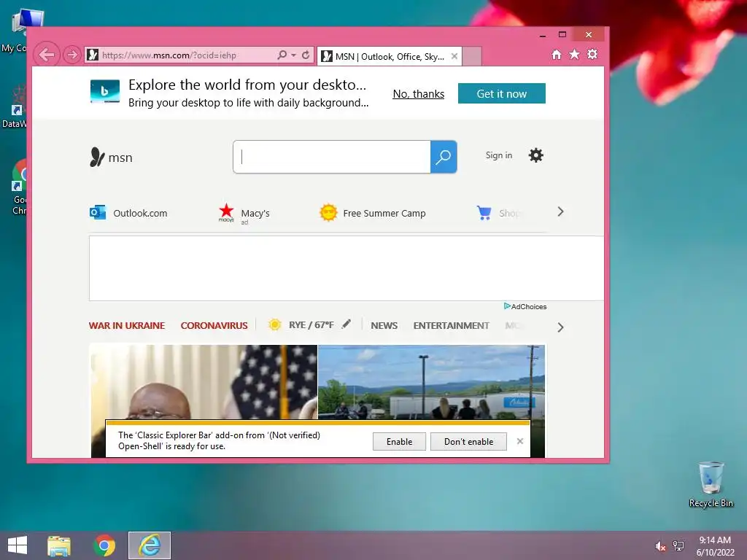This screenshot has width=747, height=560.
Task: Click the shopping cart icon
Action: tap(484, 213)
